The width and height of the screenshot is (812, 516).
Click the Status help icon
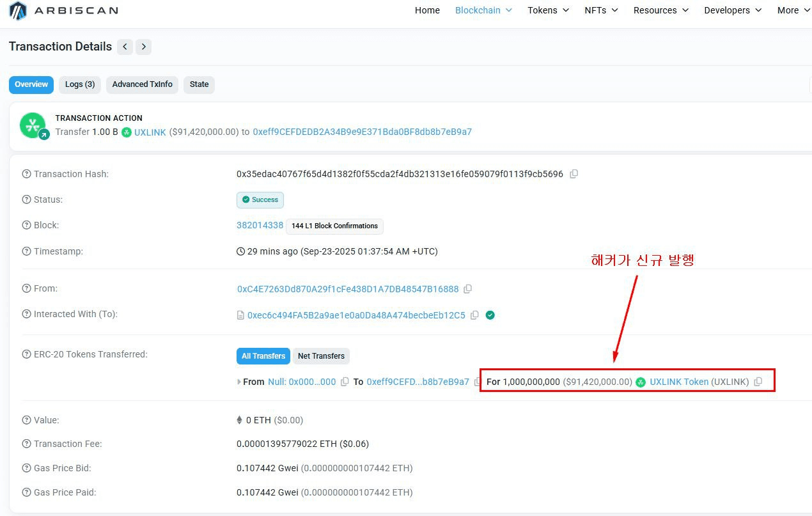click(26, 199)
